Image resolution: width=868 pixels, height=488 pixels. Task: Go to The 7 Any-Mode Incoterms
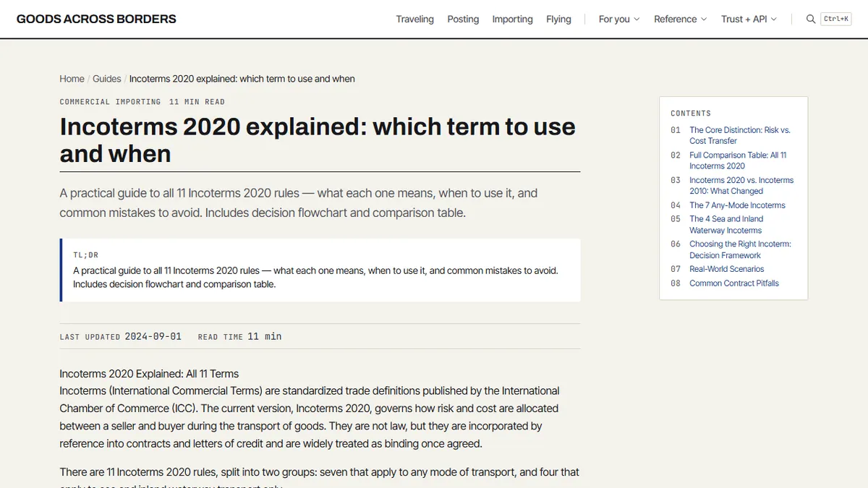(x=737, y=205)
